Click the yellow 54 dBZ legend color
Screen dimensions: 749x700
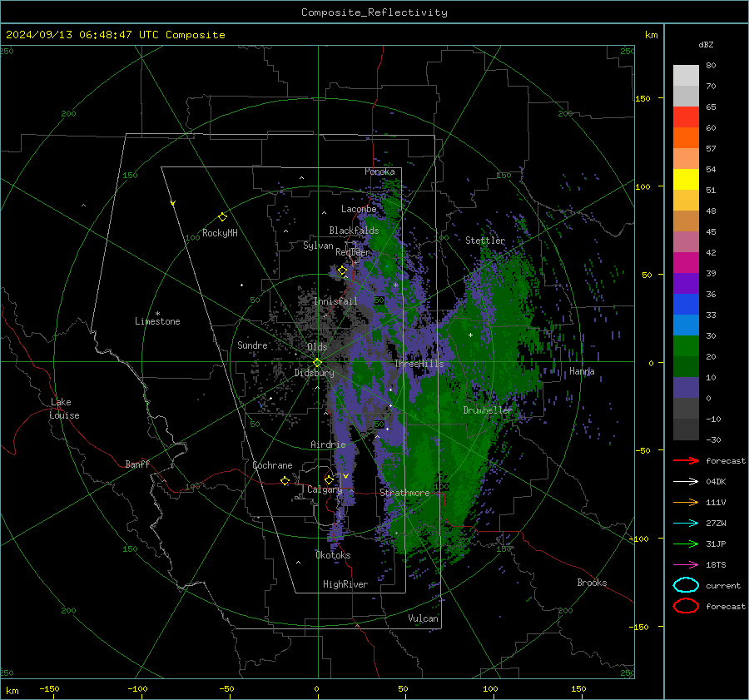pos(686,179)
